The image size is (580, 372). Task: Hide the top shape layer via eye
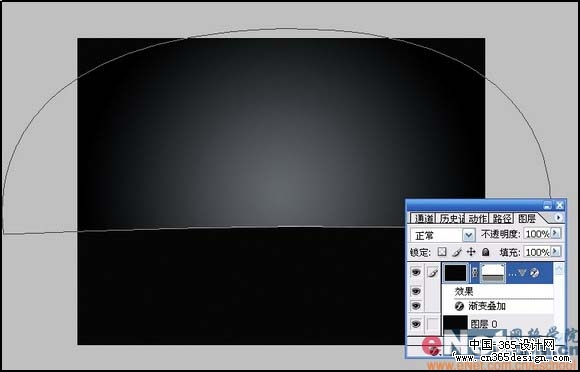(416, 273)
